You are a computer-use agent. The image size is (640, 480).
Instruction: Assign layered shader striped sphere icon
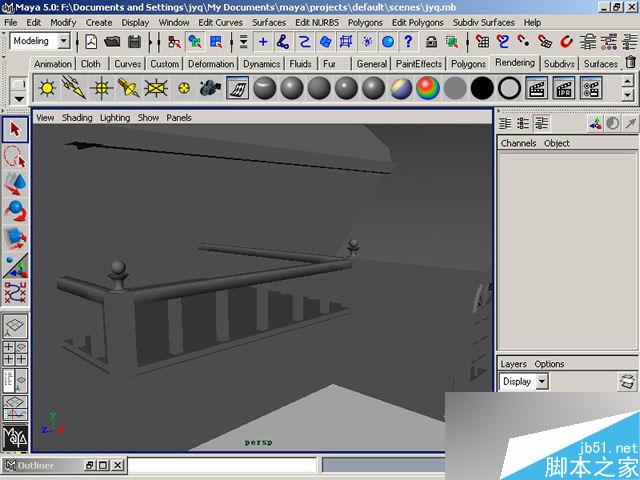(401, 88)
